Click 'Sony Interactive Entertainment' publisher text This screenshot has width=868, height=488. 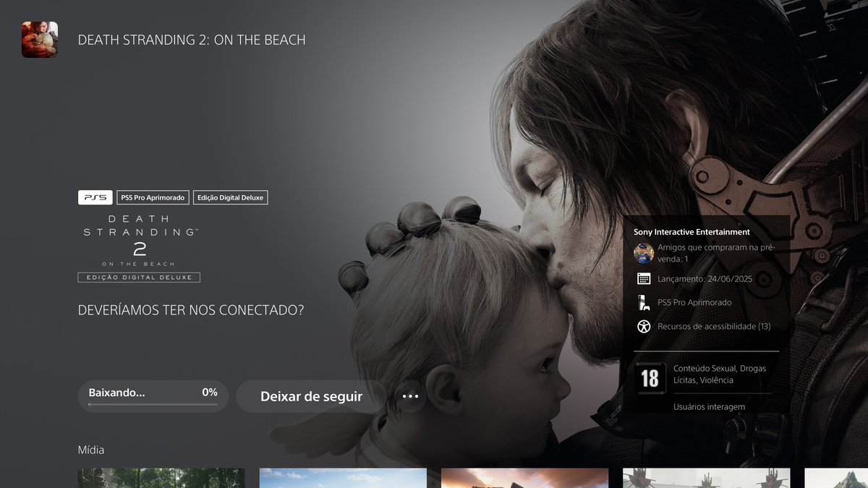pyautogui.click(x=692, y=232)
